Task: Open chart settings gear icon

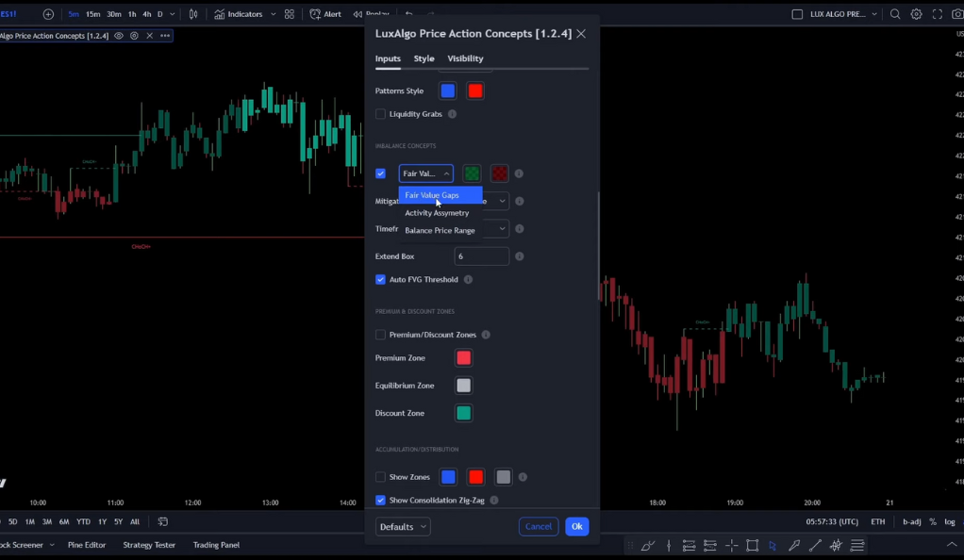Action: coord(916,14)
